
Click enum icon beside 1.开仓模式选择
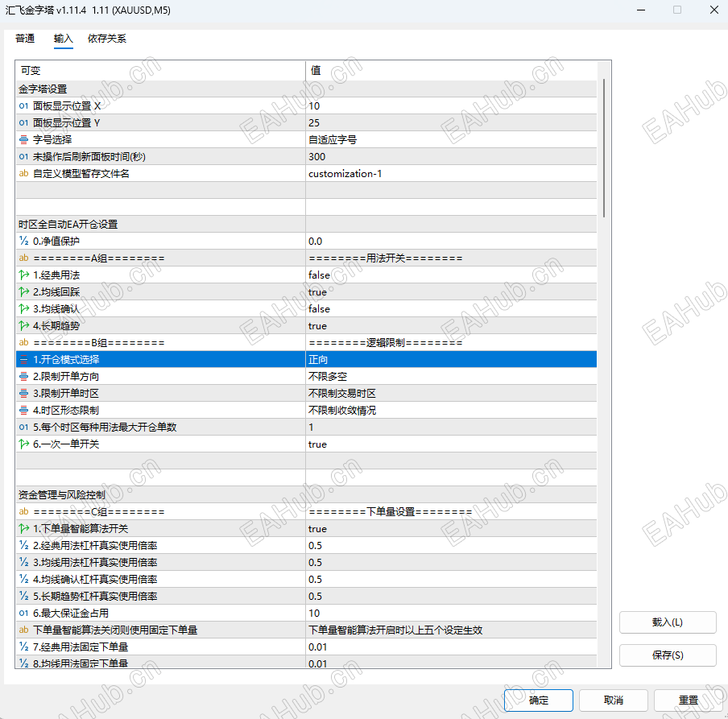click(23, 359)
